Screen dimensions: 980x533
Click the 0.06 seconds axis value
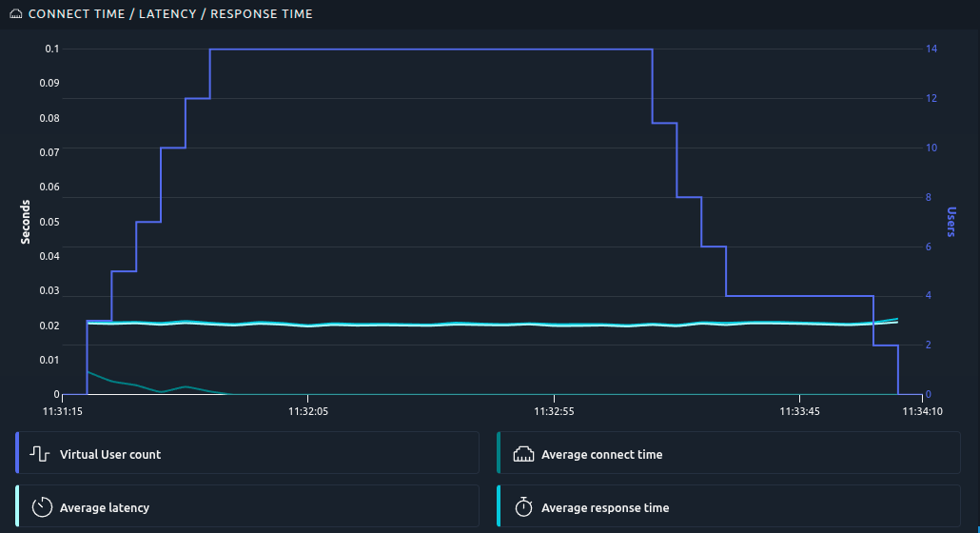pyautogui.click(x=49, y=187)
